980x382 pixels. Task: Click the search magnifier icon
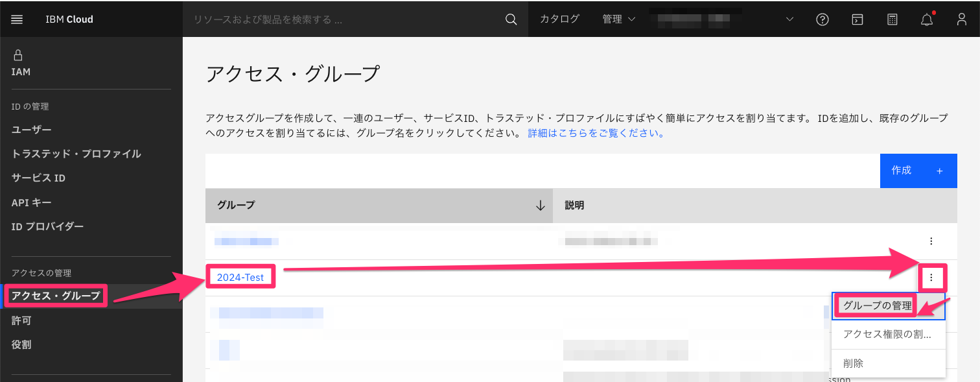(x=511, y=19)
